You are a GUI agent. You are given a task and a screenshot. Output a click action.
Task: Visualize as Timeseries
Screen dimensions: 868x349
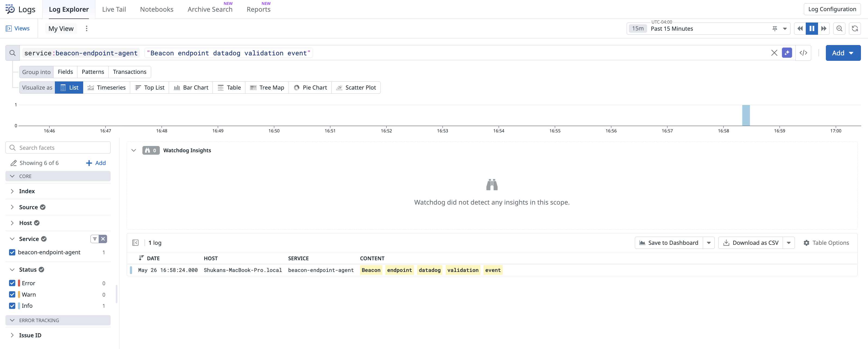coord(107,87)
